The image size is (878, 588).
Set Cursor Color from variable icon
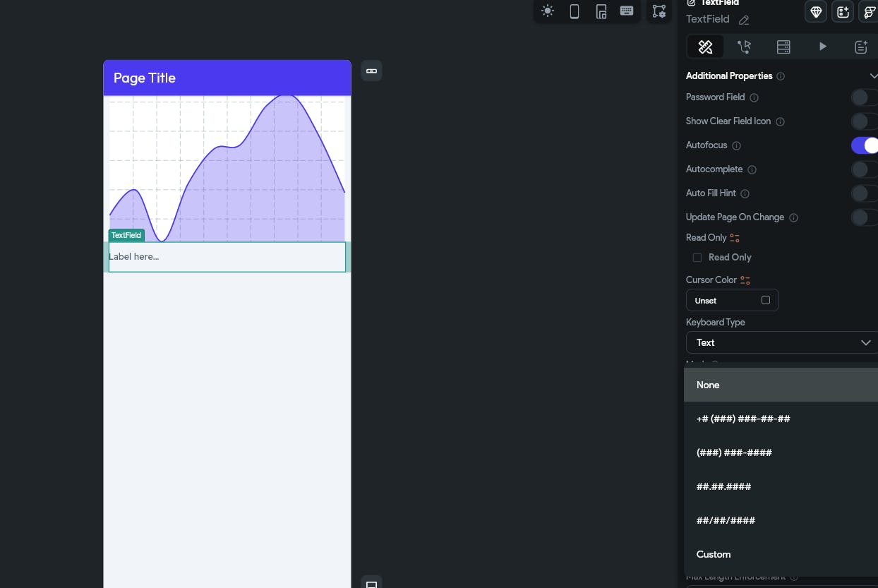[745, 280]
